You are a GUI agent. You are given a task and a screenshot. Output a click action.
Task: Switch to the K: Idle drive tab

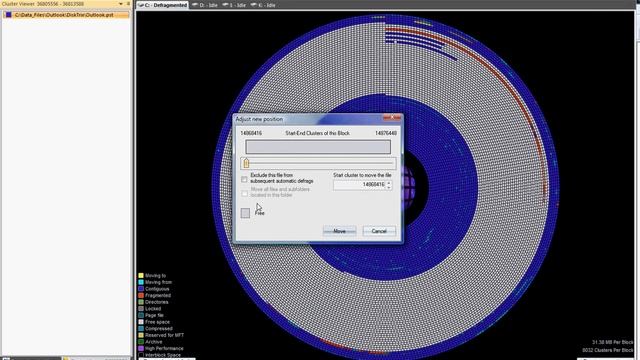click(x=263, y=5)
